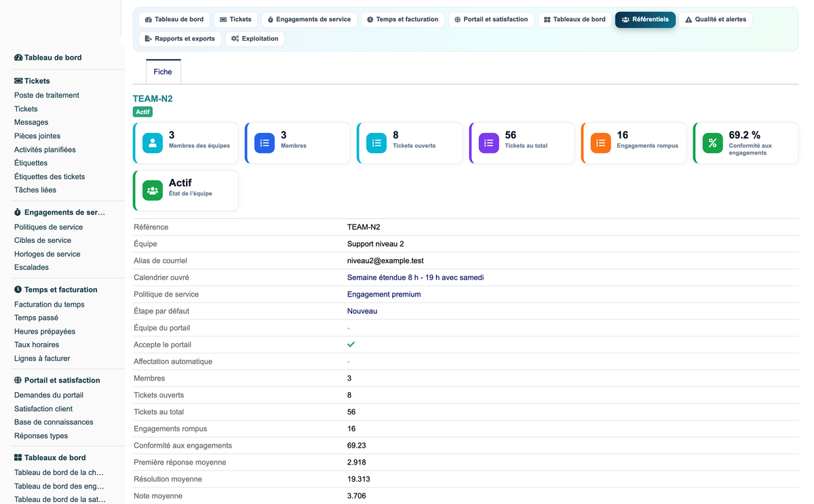Click the sidebar Engagements de service stopwatch icon
This screenshot has height=504, width=814.
coord(18,212)
